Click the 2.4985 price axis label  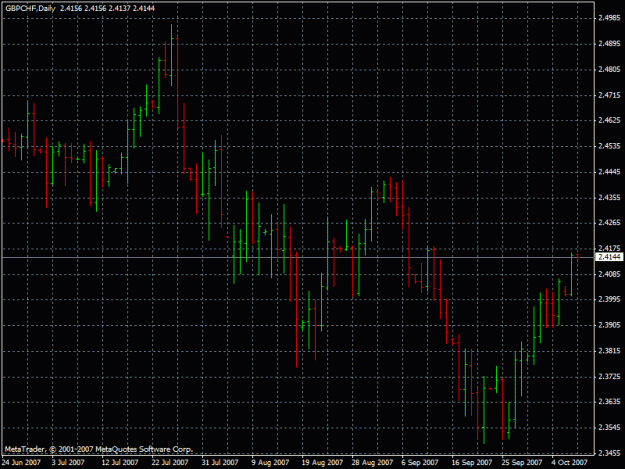(x=609, y=18)
